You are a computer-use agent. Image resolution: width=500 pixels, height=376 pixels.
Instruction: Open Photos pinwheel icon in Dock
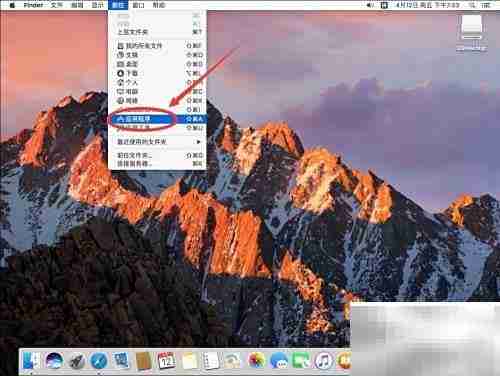tap(256, 361)
